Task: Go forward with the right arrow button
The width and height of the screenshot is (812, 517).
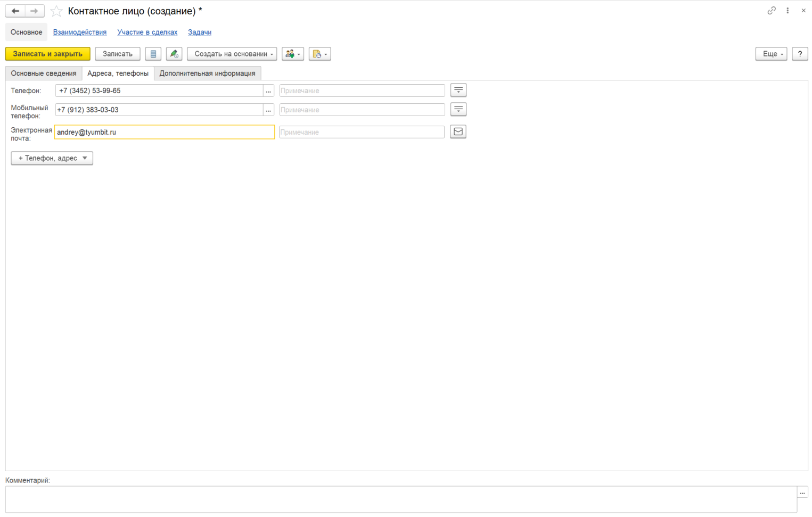Action: pyautogui.click(x=35, y=11)
